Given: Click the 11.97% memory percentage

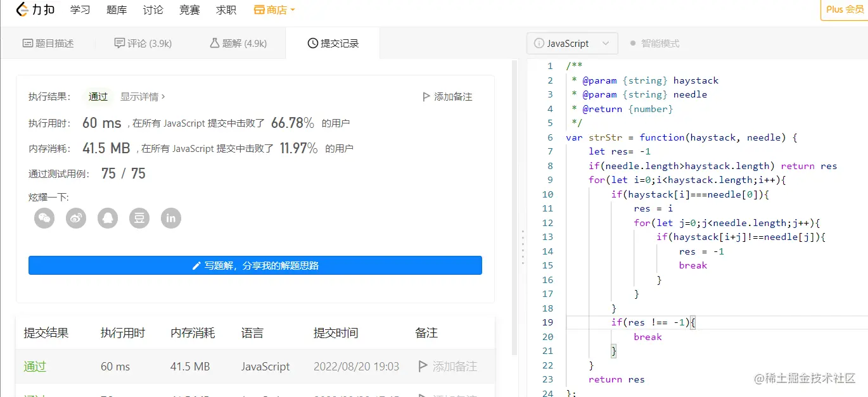Looking at the screenshot, I should coord(299,148).
